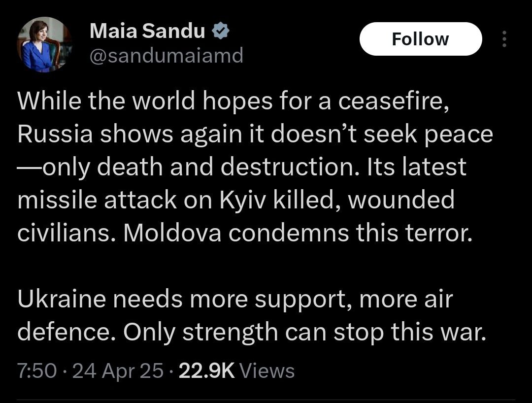
Task: Open Maia Sandu's profile picture
Action: [45, 45]
